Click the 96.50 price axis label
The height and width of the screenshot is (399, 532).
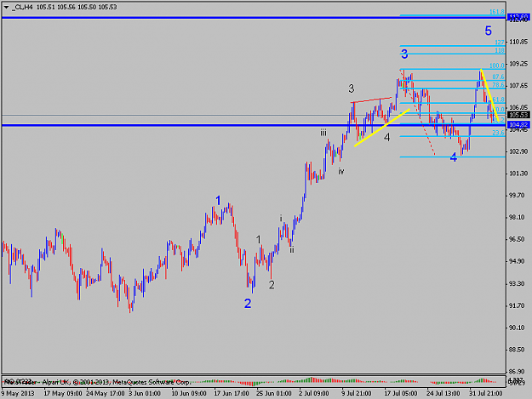pyautogui.click(x=518, y=239)
